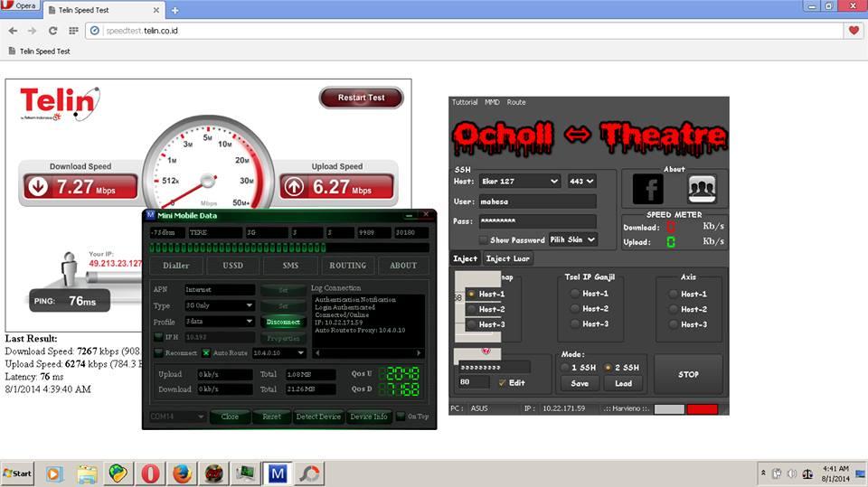868x487 pixels.
Task: Toggle the Edit checkbox near port 80
Action: 502,383
